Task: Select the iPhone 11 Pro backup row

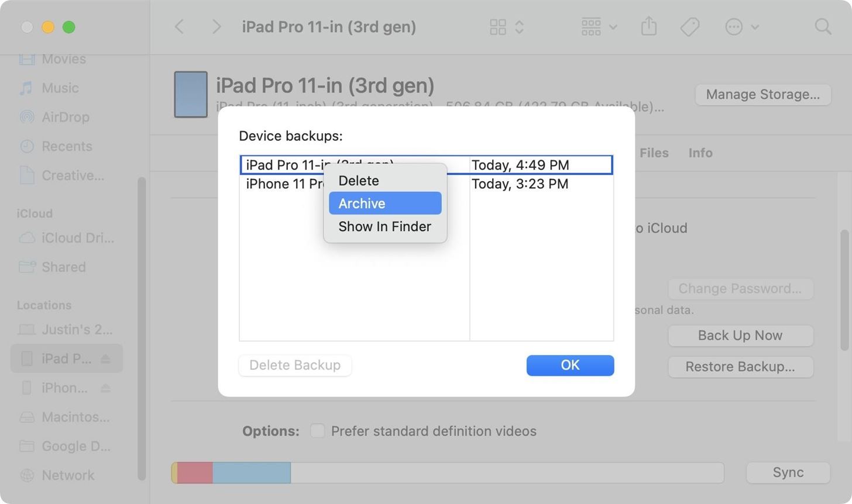Action: [x=281, y=184]
